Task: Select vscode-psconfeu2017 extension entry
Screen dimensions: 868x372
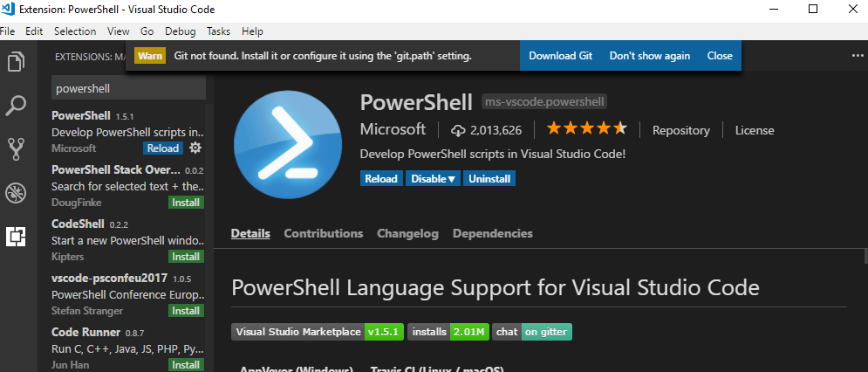Action: pyautogui.click(x=128, y=294)
